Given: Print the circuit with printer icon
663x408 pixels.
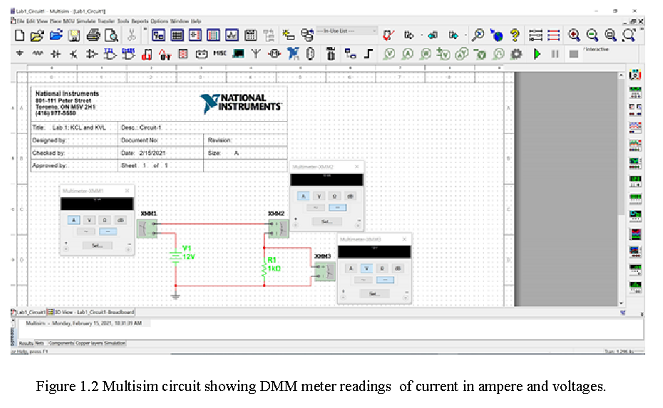Looking at the screenshot, I should coord(93,36).
